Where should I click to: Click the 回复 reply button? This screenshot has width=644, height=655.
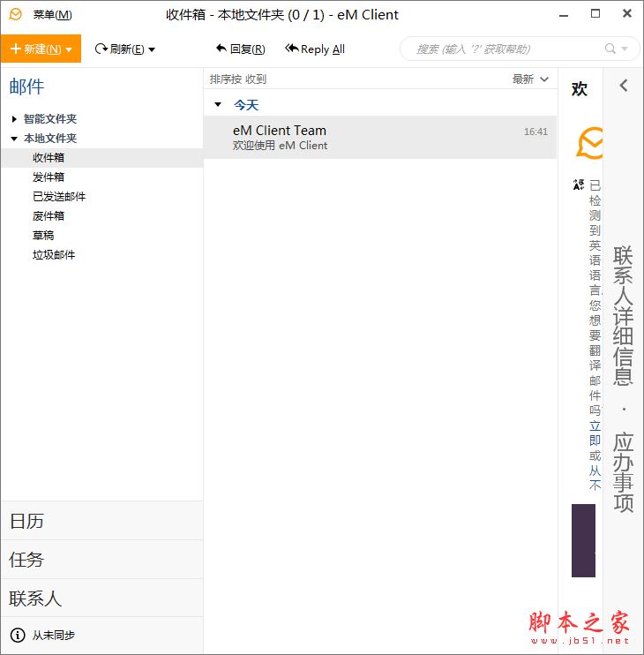[240, 49]
